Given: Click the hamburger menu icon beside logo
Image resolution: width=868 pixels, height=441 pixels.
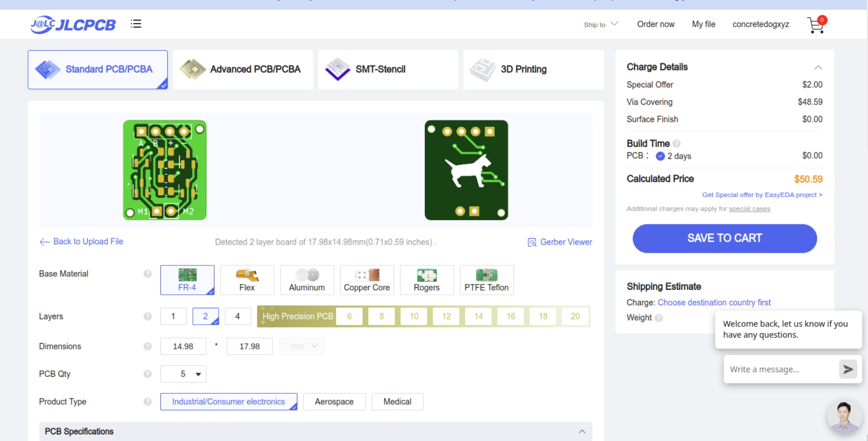Looking at the screenshot, I should click(136, 24).
